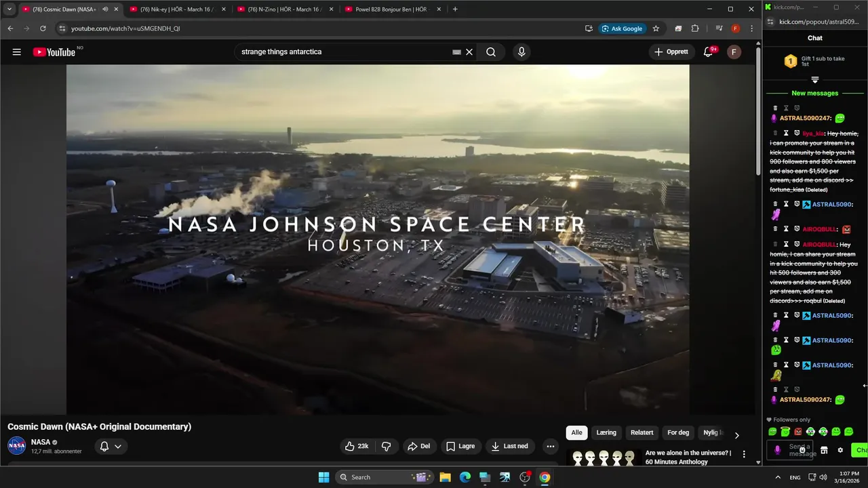Open Windows Start menu
868x488 pixels.
pos(323,477)
